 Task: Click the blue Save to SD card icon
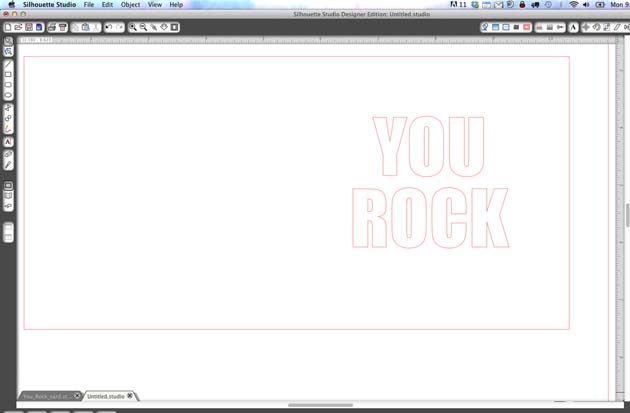(39, 27)
